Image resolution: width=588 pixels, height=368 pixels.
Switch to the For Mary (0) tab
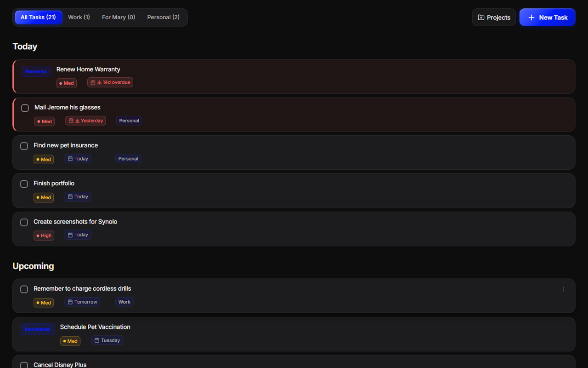click(x=119, y=17)
